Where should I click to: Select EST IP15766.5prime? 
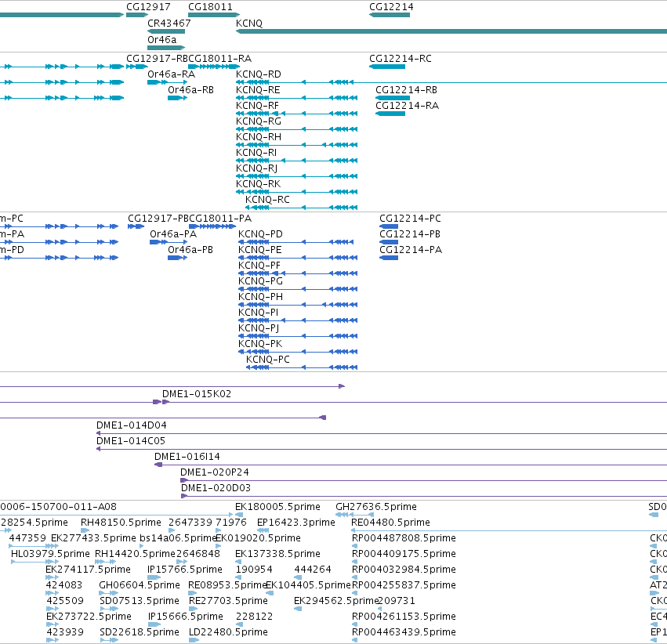(154, 577)
